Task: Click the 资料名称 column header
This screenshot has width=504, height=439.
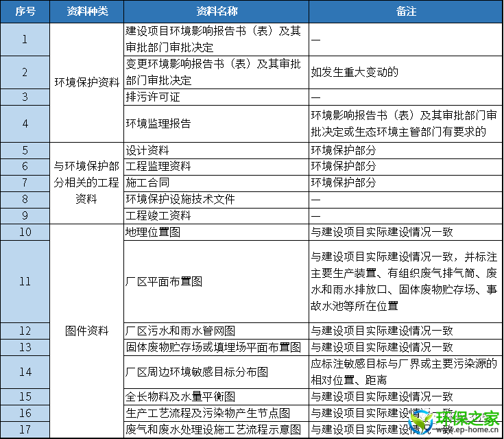Action: click(216, 12)
